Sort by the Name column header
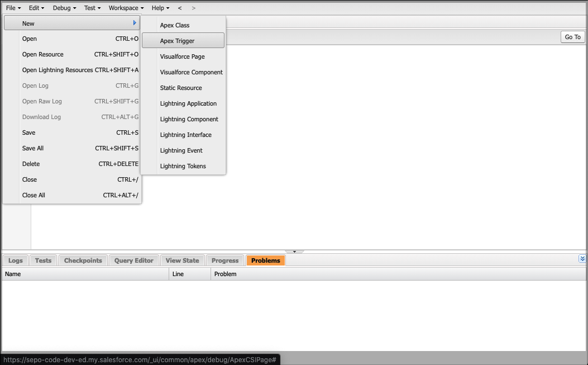The height and width of the screenshot is (365, 588). click(x=85, y=274)
